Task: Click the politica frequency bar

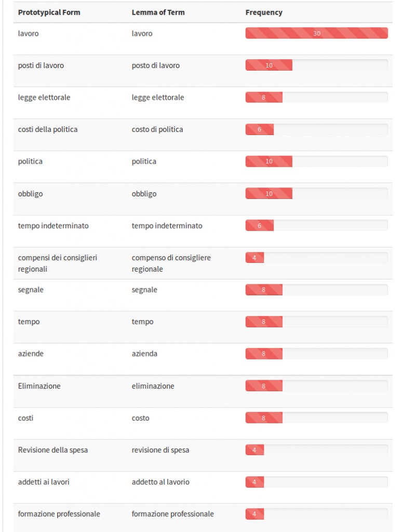Action: [x=316, y=161]
